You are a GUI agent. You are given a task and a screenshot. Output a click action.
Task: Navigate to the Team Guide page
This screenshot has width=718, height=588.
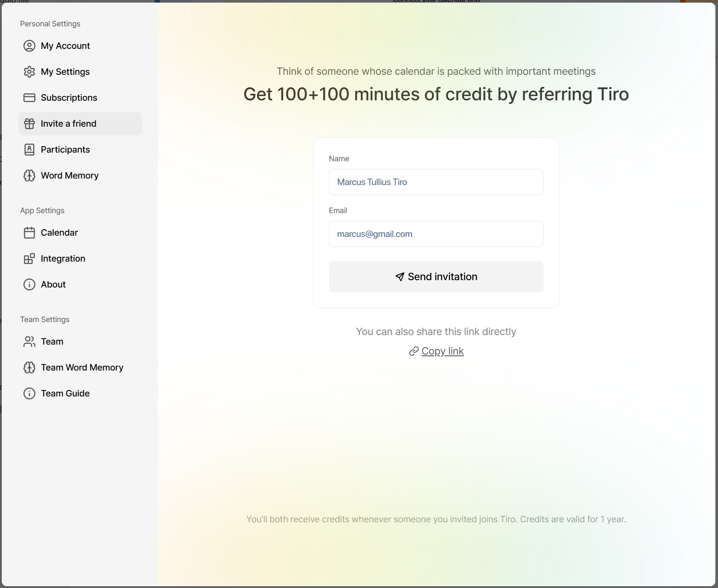(x=65, y=393)
